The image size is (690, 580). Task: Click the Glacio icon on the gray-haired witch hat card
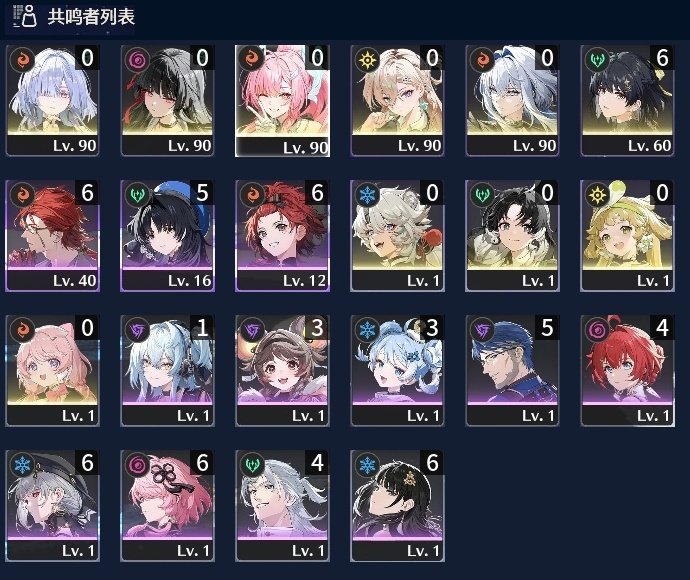[x=22, y=465]
